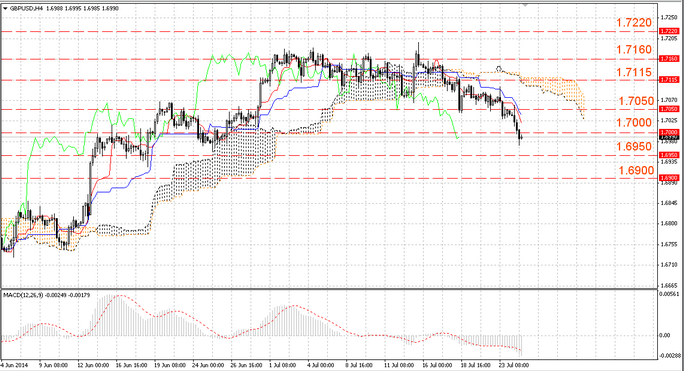Click the 1.6755 price scale value
Viewport: 685px width, 371px height.
pos(669,244)
